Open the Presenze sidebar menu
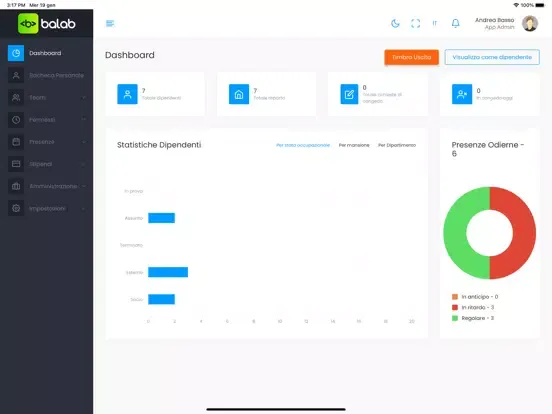 click(46, 142)
